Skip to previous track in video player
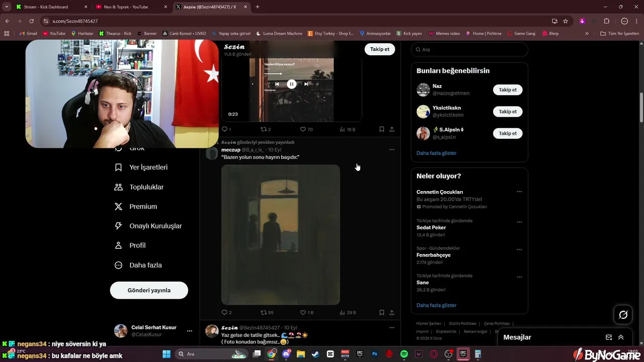The height and width of the screenshot is (362, 644). 277,84
